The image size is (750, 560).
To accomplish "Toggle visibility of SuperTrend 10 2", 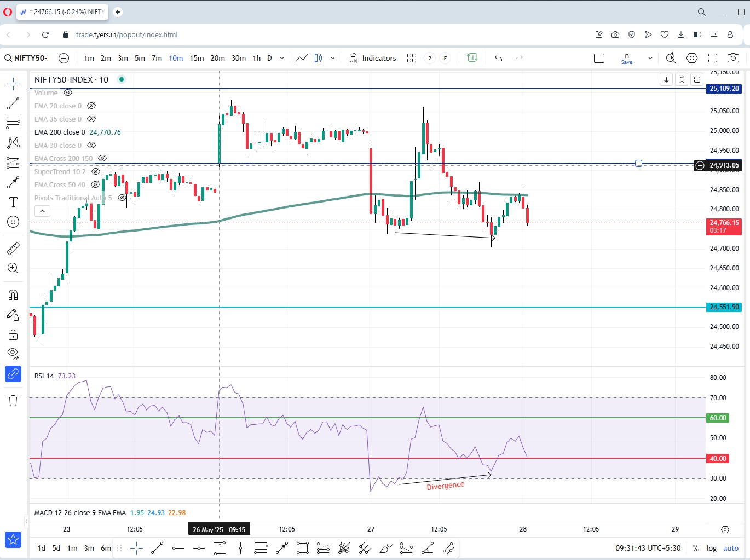I will click(96, 171).
